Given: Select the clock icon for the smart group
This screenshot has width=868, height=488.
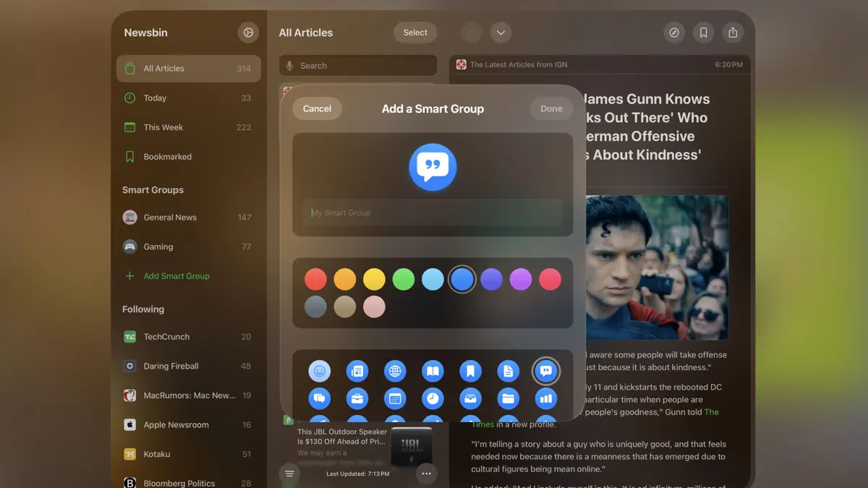Looking at the screenshot, I should pyautogui.click(x=433, y=398).
